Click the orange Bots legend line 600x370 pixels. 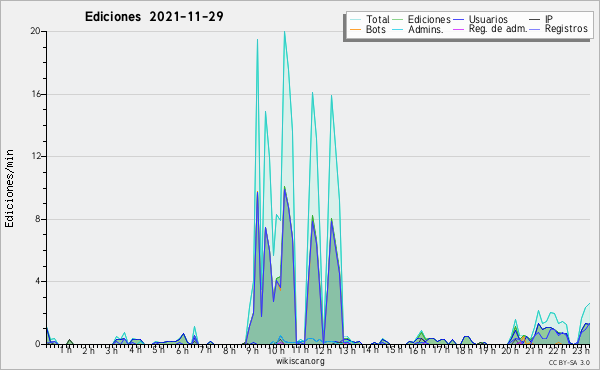[355, 29]
